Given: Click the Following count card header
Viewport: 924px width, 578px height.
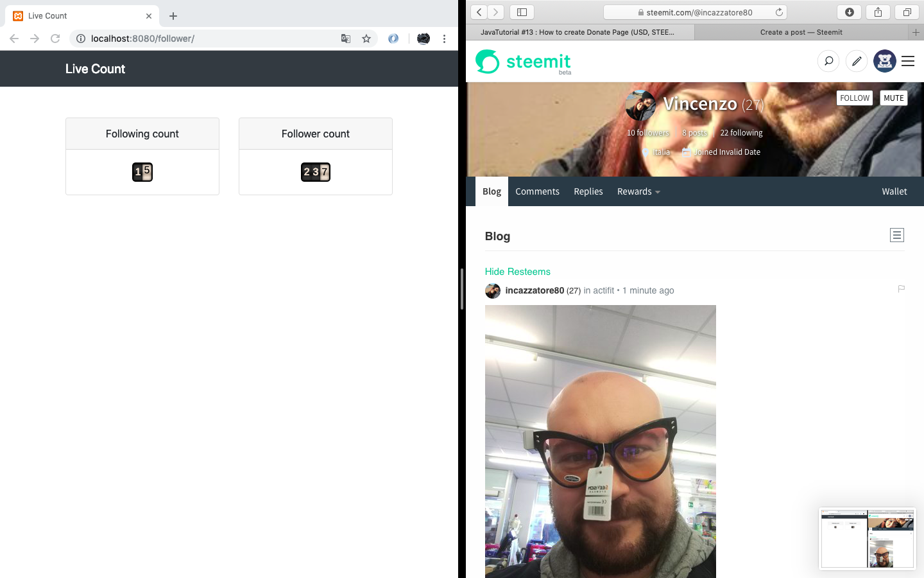Looking at the screenshot, I should pos(142,134).
